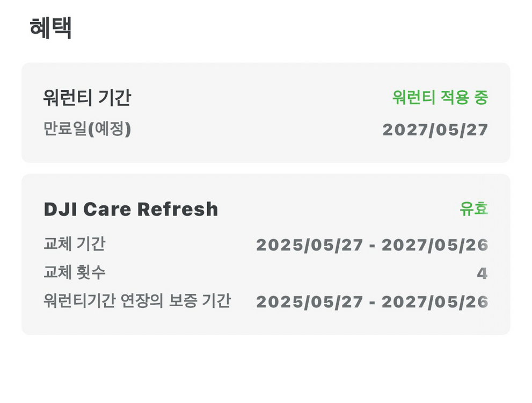Click the 2027/05/27 warranty expiration date

(x=435, y=129)
